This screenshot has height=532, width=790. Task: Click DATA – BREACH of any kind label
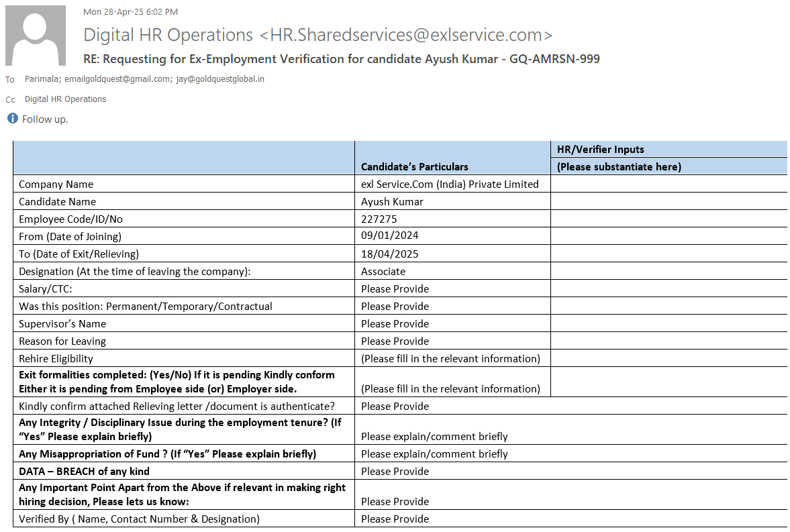click(84, 472)
